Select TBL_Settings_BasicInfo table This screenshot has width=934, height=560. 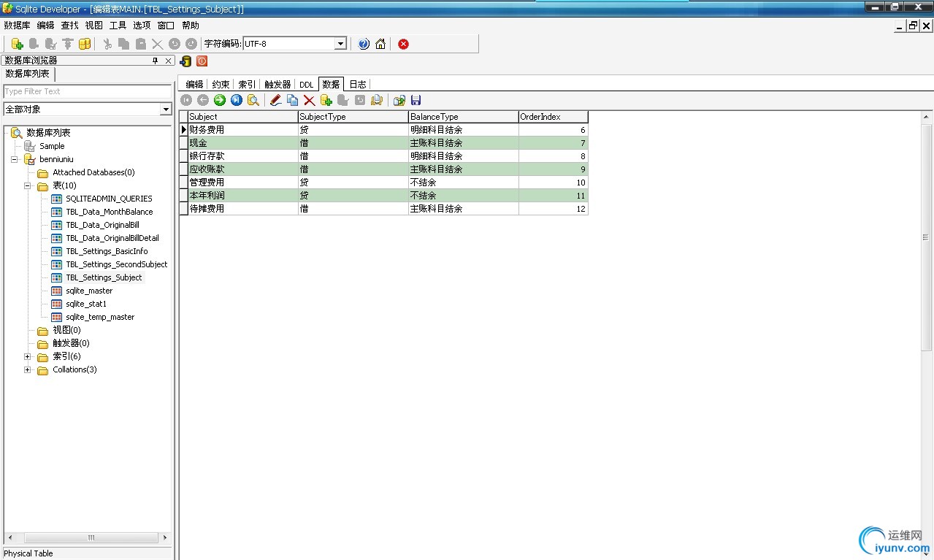coord(107,251)
